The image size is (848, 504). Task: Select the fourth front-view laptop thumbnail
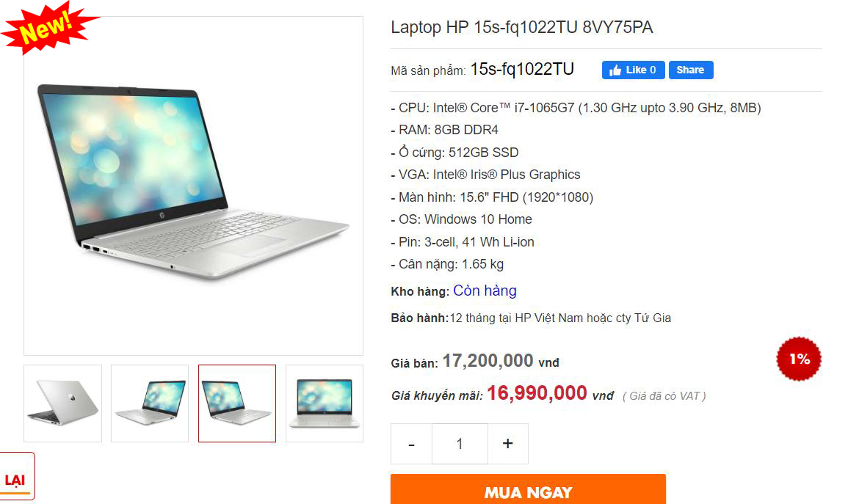pyautogui.click(x=325, y=403)
